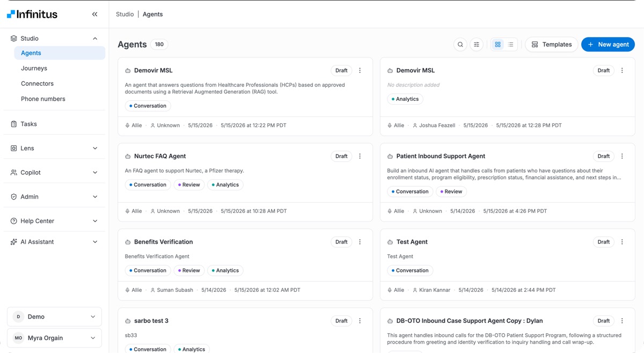Open the Test Agent card title
644x353 pixels.
click(x=412, y=242)
